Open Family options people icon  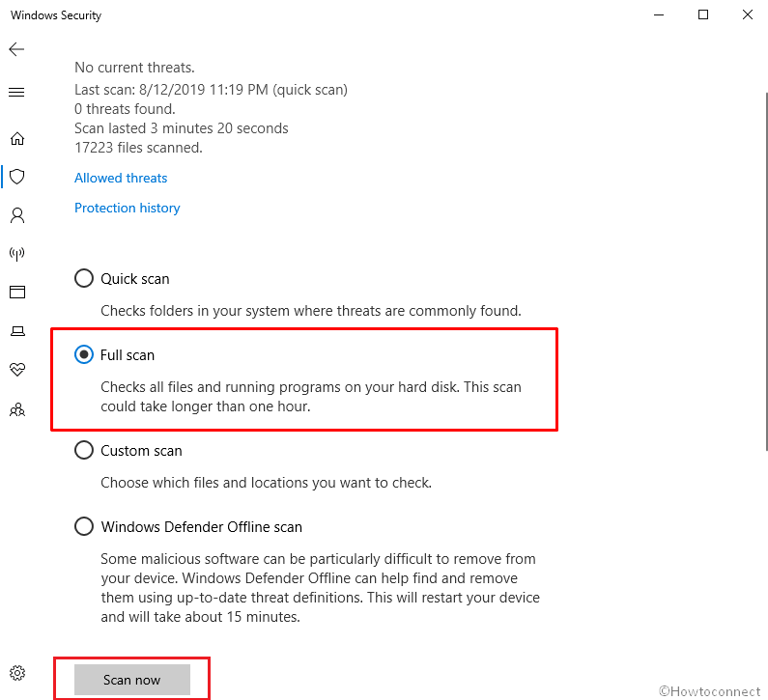(17, 409)
